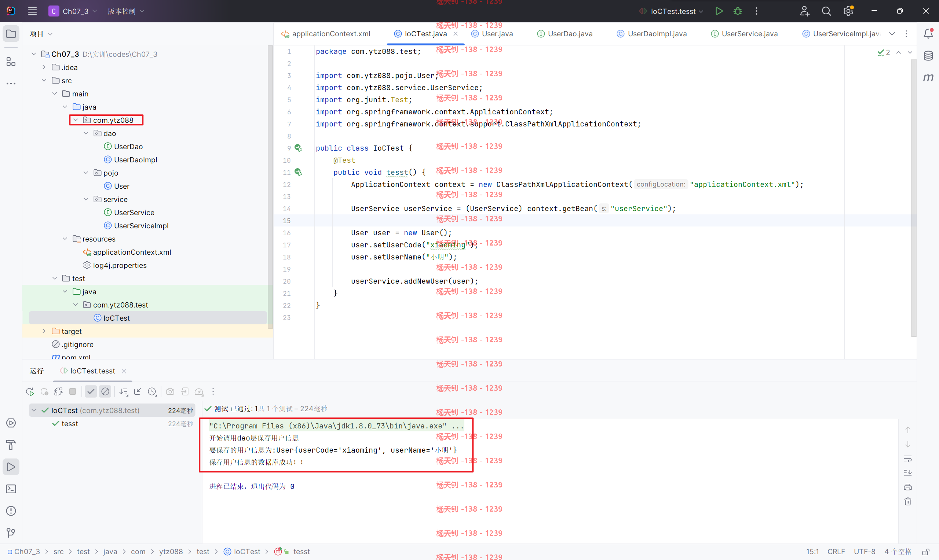Clear console output with trash icon

(908, 501)
